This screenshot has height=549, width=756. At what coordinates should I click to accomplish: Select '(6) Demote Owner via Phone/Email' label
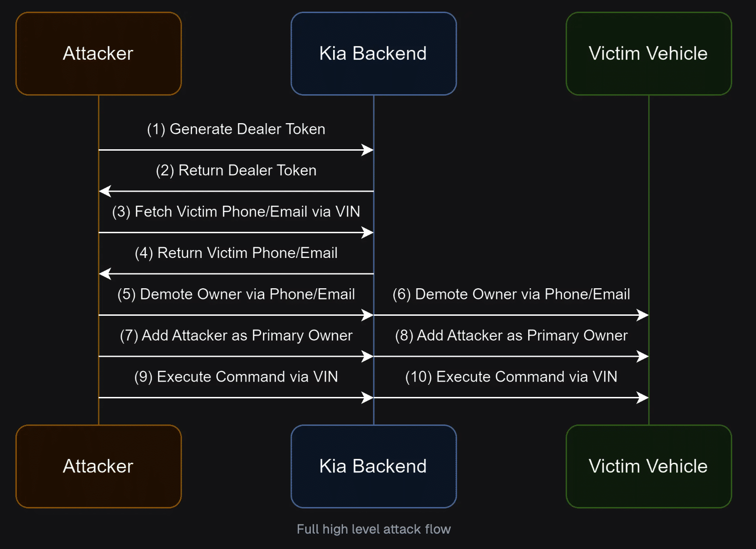pos(511,294)
